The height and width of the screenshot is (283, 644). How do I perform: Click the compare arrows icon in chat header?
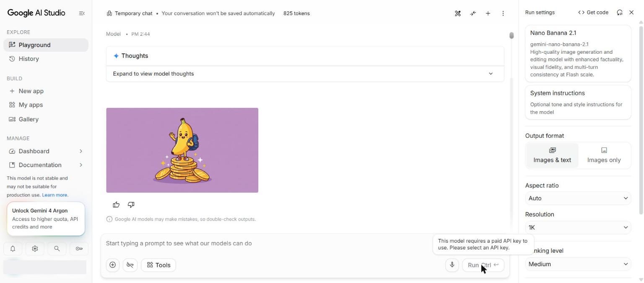473,13
